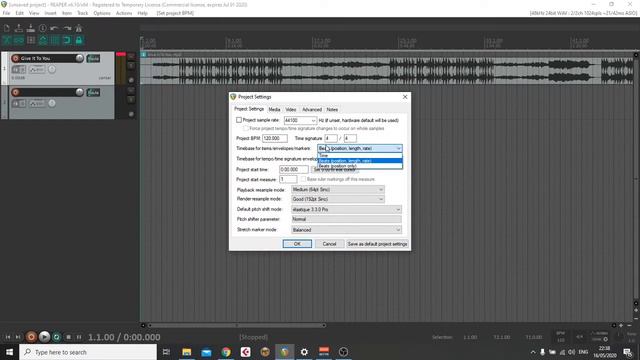This screenshot has width=640, height=360.
Task: Open Render resample mode dropdown
Action: 338,199
